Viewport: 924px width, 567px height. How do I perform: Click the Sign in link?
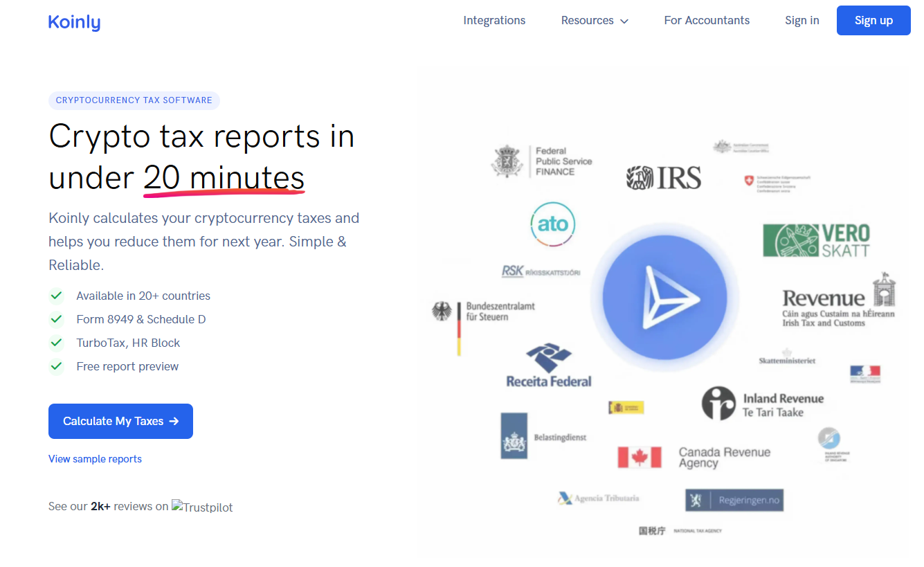801,21
